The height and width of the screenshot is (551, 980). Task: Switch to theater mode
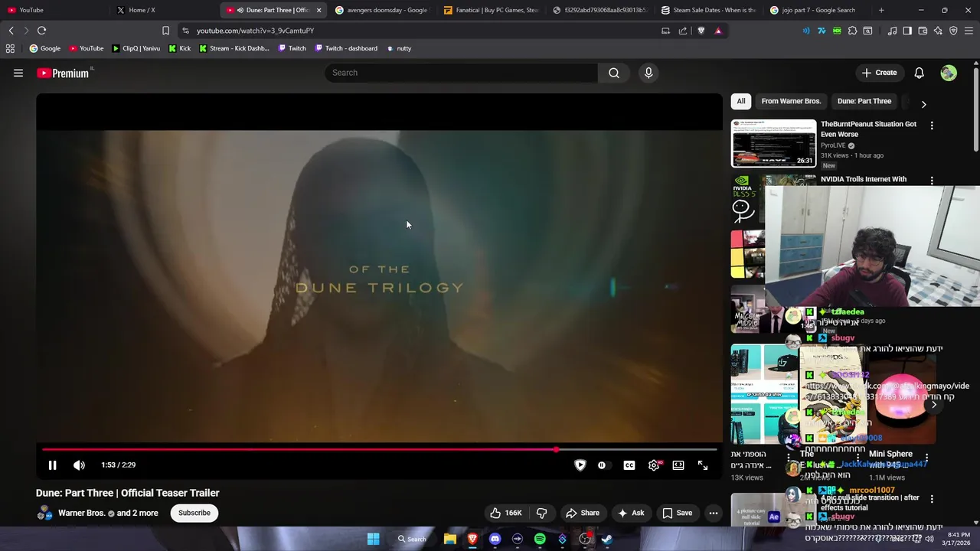click(x=678, y=465)
